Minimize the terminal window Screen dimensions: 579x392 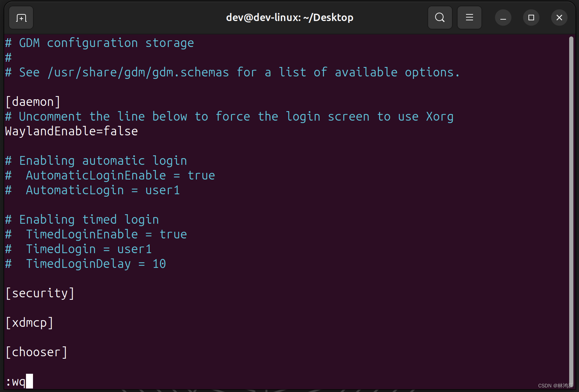point(503,18)
